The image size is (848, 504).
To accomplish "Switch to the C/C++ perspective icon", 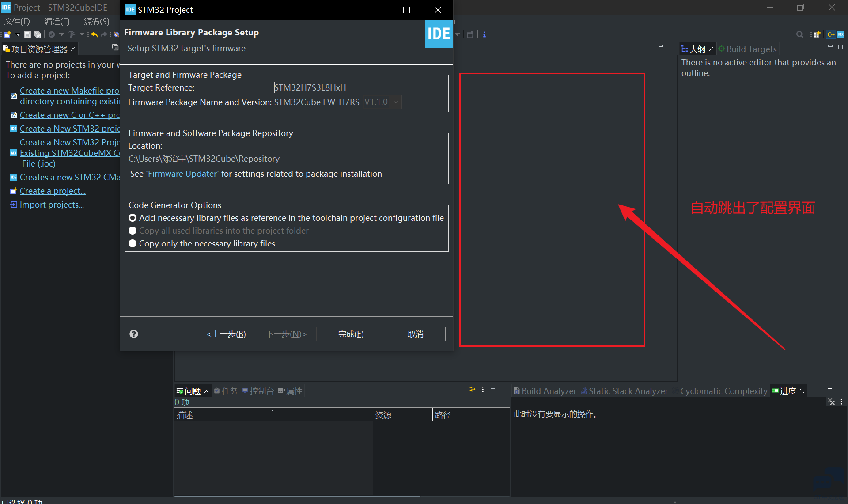I will (x=831, y=34).
